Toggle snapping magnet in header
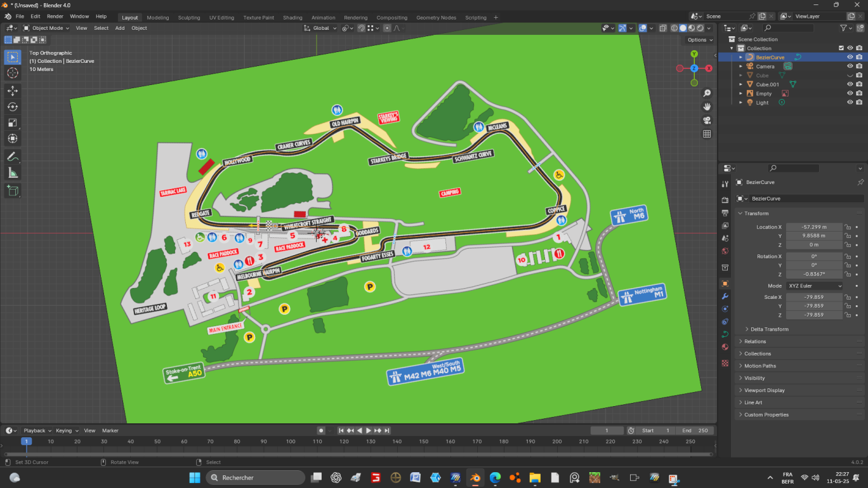This screenshot has height=488, width=868. pyautogui.click(x=361, y=28)
